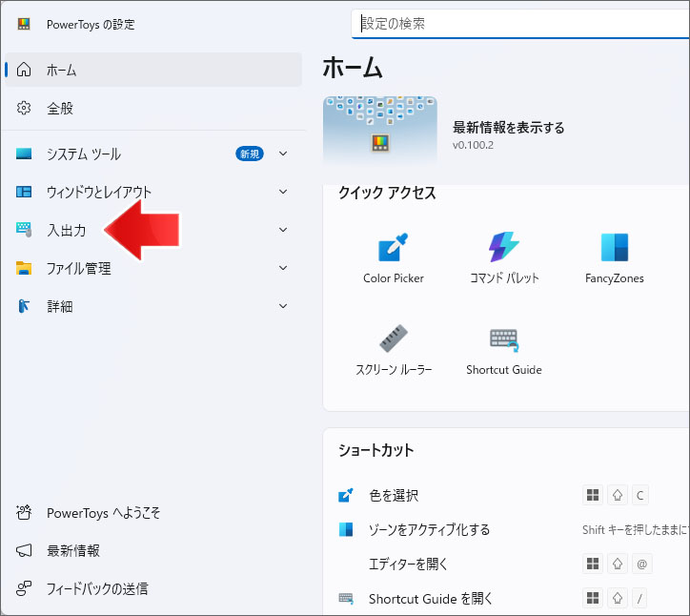Launch Color Picker from quick access
The image size is (690, 616).
394,258
